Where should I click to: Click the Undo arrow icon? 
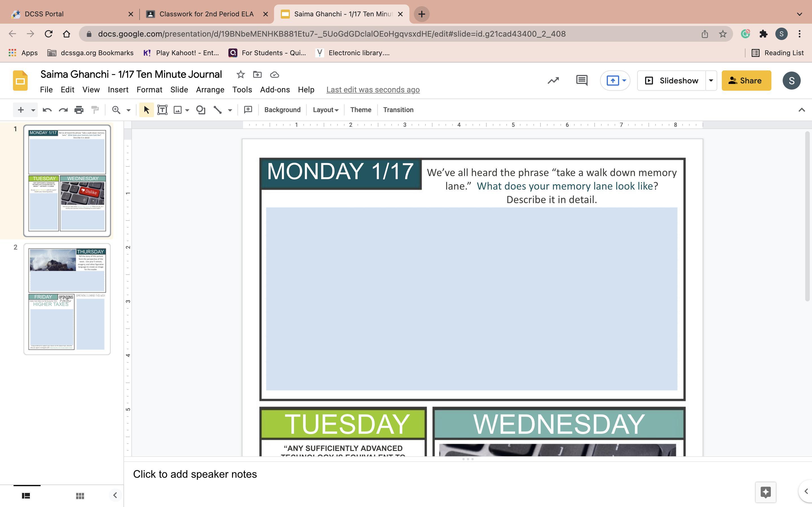tap(47, 110)
